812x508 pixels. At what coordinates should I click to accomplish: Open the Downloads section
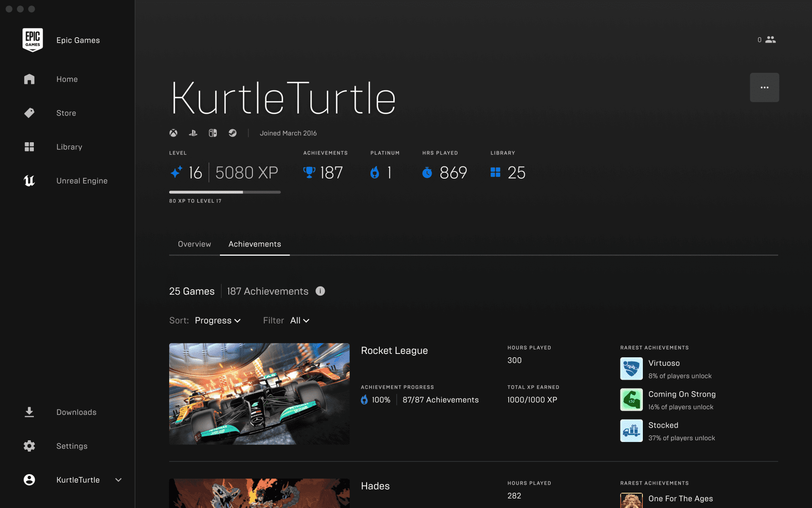click(x=76, y=412)
